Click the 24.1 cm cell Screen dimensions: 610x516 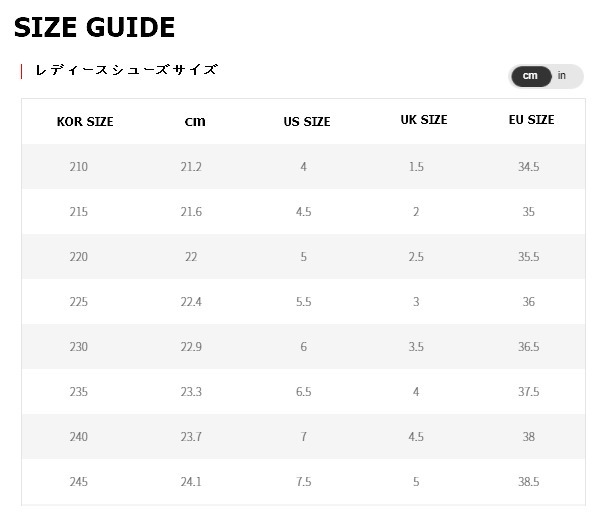(191, 482)
